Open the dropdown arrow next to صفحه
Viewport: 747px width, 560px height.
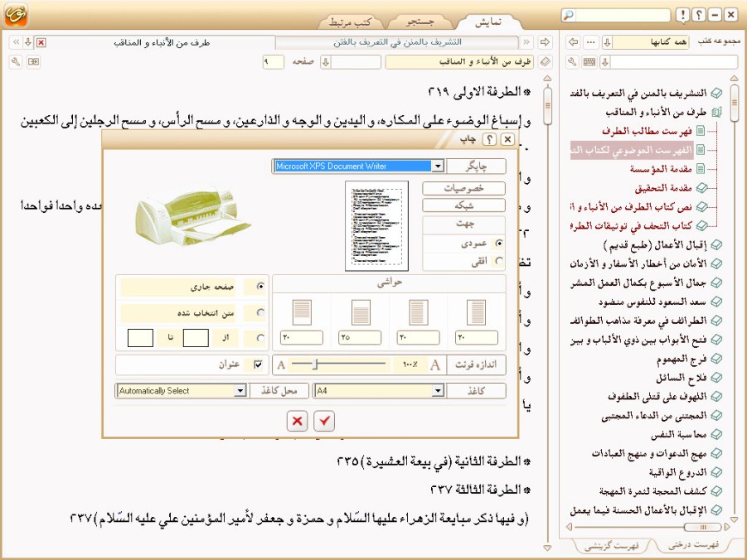pos(325,62)
